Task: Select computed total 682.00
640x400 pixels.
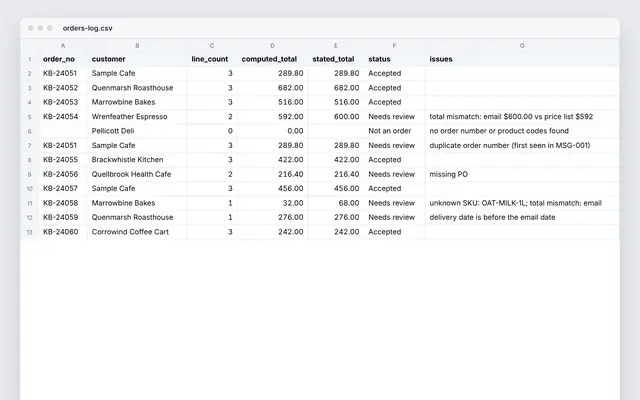Action: pos(273,88)
